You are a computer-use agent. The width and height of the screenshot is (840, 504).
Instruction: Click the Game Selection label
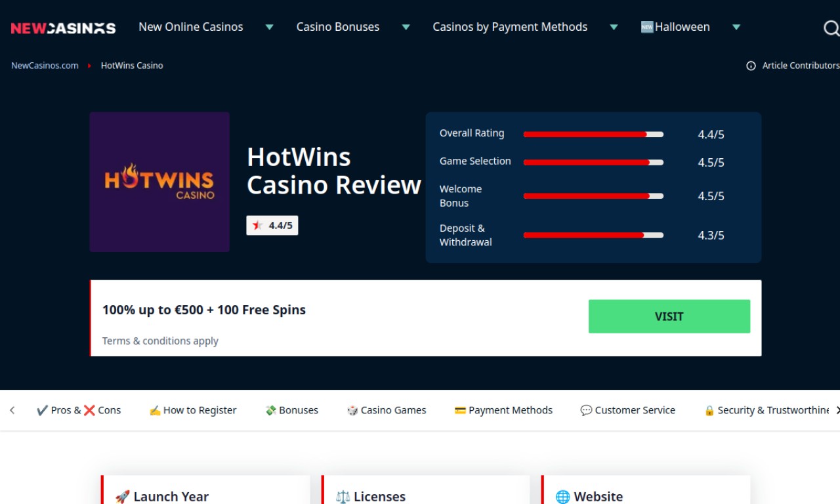(475, 161)
